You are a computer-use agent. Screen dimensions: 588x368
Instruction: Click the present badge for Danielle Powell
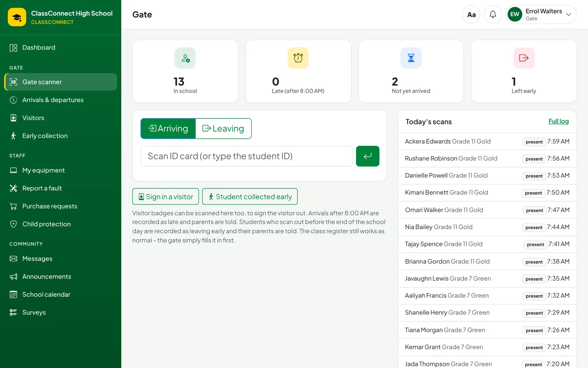click(x=534, y=176)
